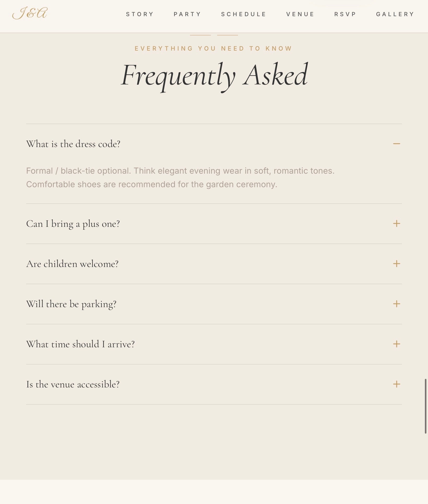Image resolution: width=428 pixels, height=504 pixels.
Task: Open the RSVP link
Action: point(345,14)
